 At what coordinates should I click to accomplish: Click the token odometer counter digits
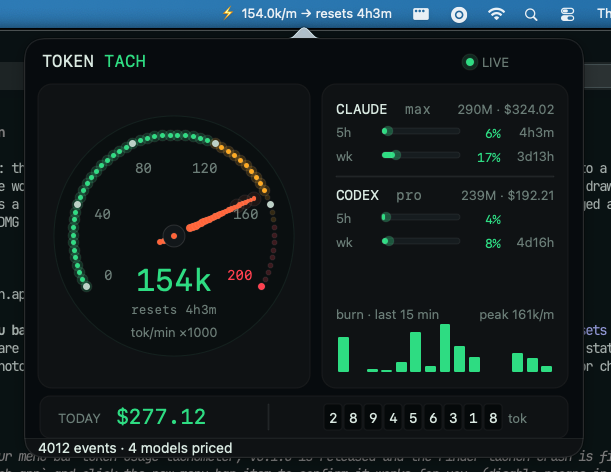[413, 418]
